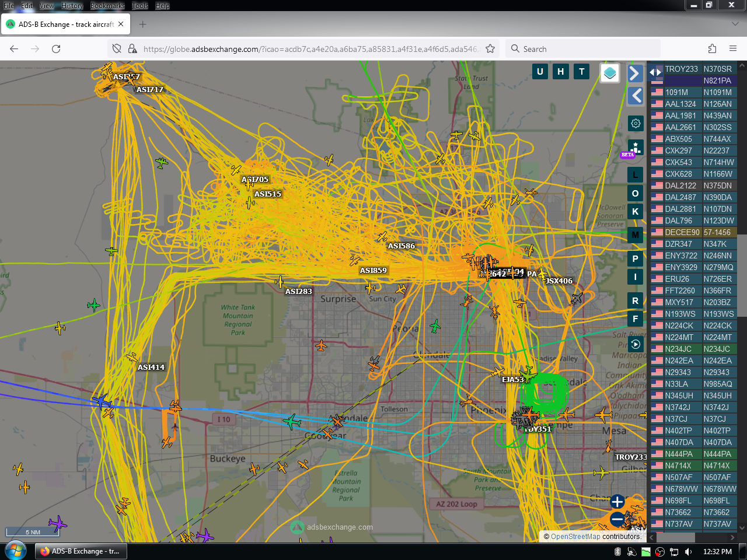
Task: Open the Bookmarks menu
Action: [107, 5]
